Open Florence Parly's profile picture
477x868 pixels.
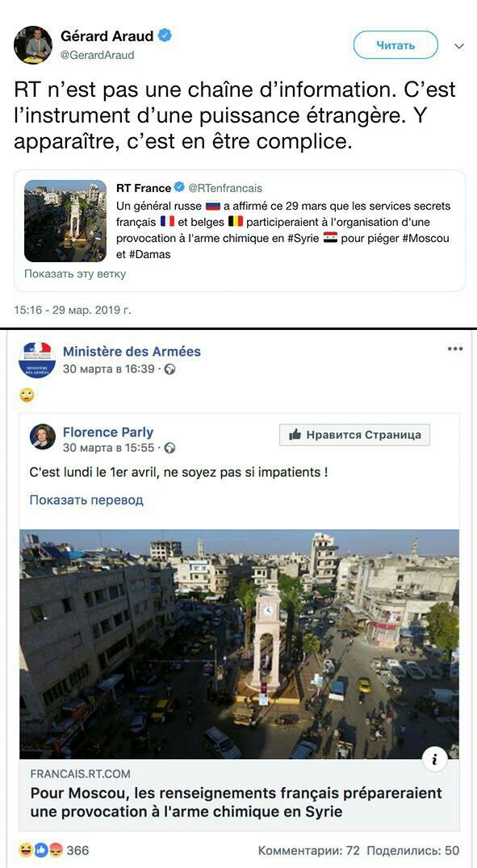click(43, 437)
